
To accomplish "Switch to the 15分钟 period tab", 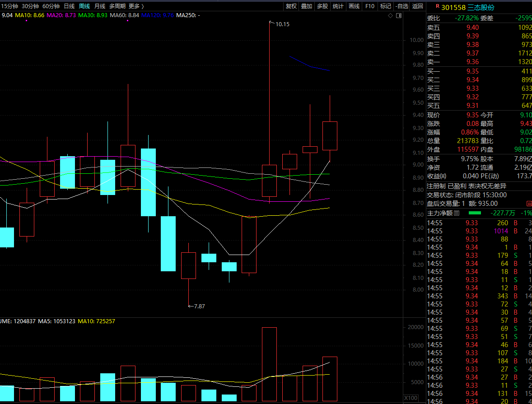I will point(9,6).
